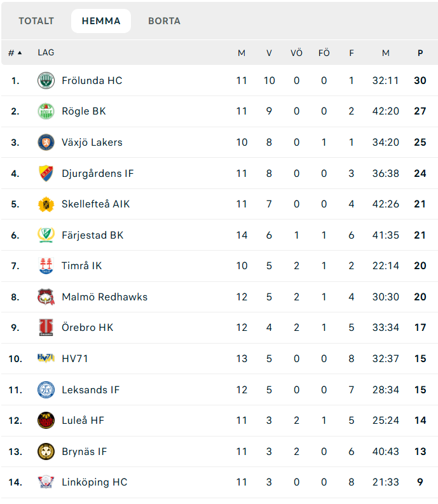This screenshot has width=438, height=504.
Task: Click the Brynäs IF team logo
Action: click(46, 452)
